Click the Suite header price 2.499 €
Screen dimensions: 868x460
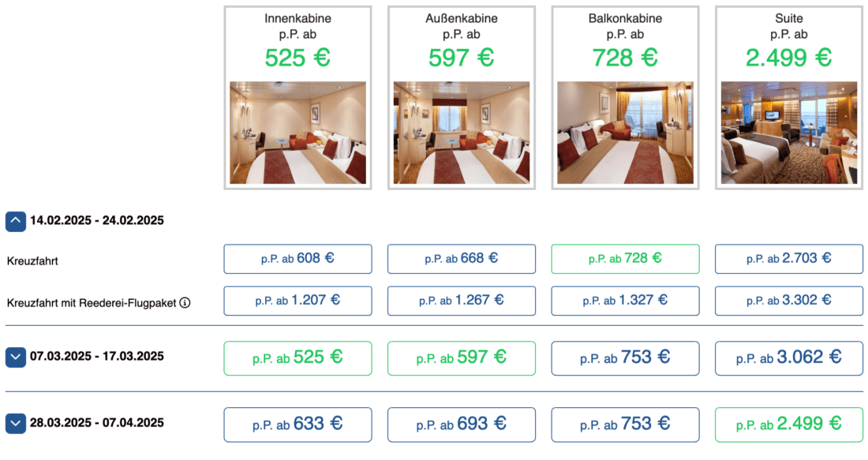click(789, 58)
